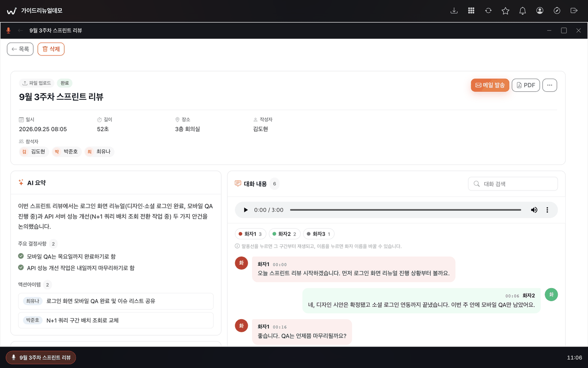This screenshot has width=588, height=368.
Task: Click the 대화 검색 search field
Action: click(513, 184)
